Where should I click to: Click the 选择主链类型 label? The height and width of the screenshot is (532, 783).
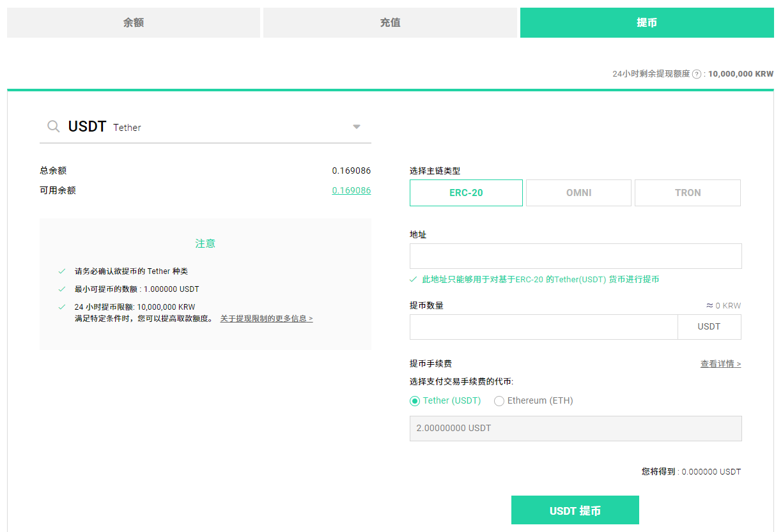(x=435, y=171)
